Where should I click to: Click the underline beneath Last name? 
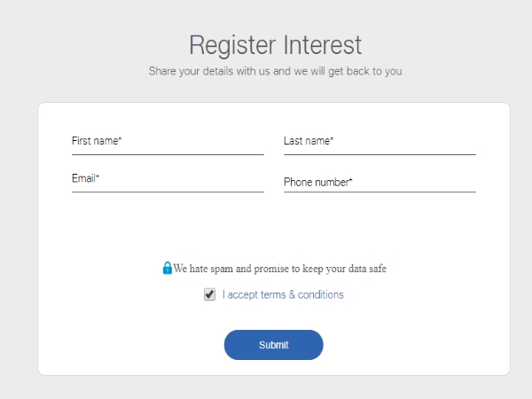(x=379, y=154)
